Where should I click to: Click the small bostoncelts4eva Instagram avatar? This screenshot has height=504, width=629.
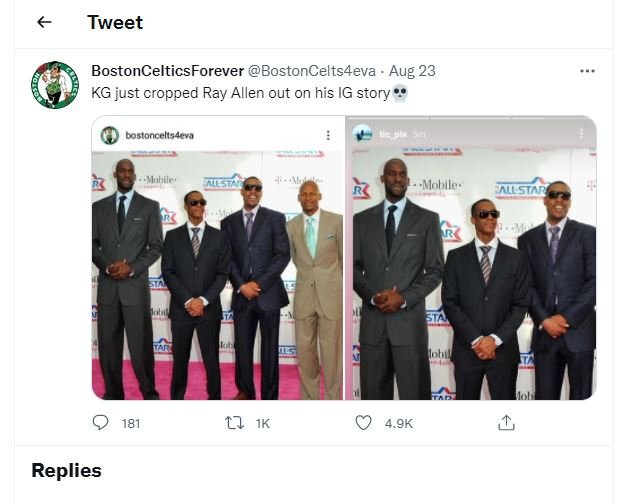pos(109,134)
